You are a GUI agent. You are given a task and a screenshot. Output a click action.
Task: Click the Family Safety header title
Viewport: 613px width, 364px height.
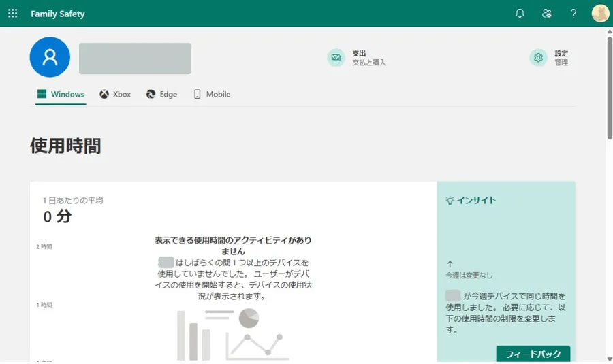(x=58, y=14)
